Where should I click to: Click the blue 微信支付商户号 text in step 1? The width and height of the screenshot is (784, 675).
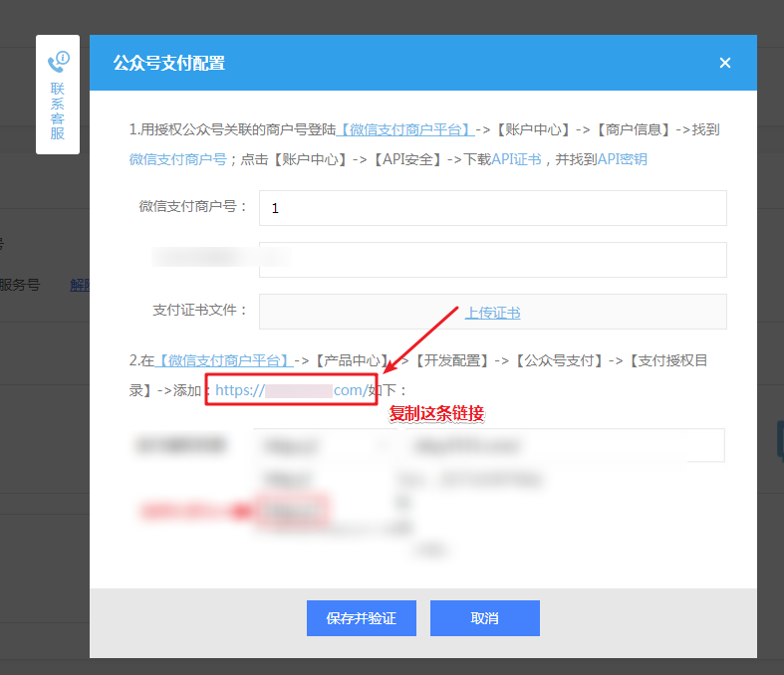click(x=178, y=159)
